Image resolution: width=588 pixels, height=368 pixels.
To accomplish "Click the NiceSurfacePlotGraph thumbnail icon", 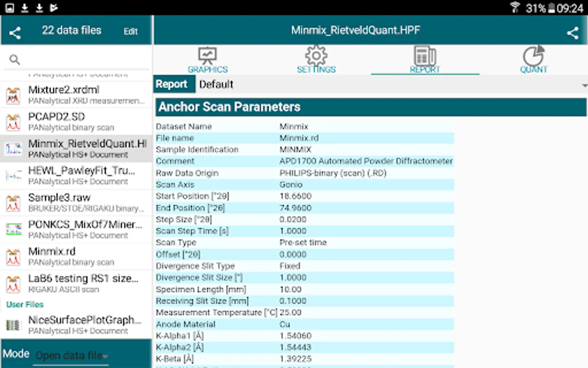I will pos(13,325).
